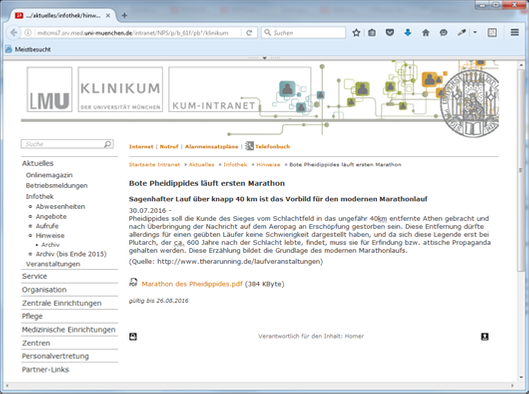Open Alarmeinsatzpläne link
The image size is (529, 394).
pyautogui.click(x=212, y=146)
